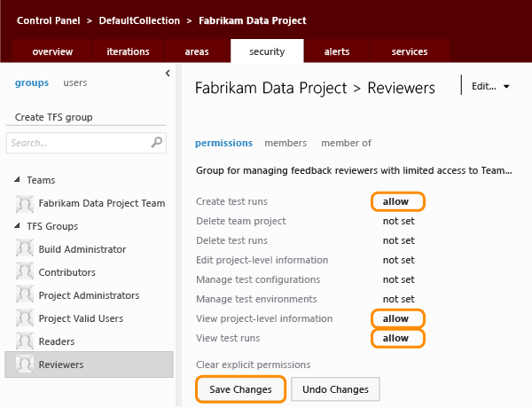The width and height of the screenshot is (532, 408).
Task: Click the Save Changes button
Action: coord(240,389)
